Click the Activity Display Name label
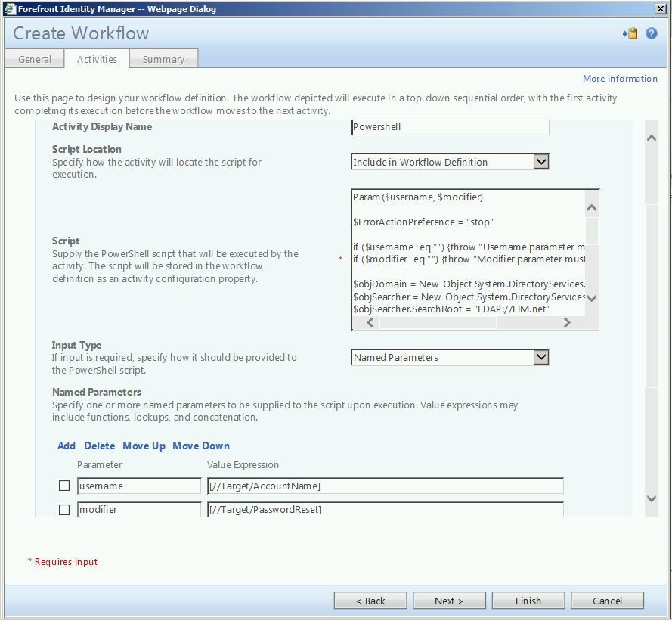 point(101,127)
